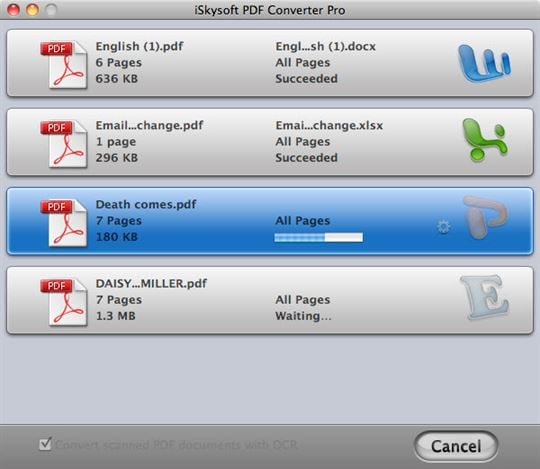Click the Word output icon for English (1).pdf
540x469 pixels.
[x=485, y=63]
